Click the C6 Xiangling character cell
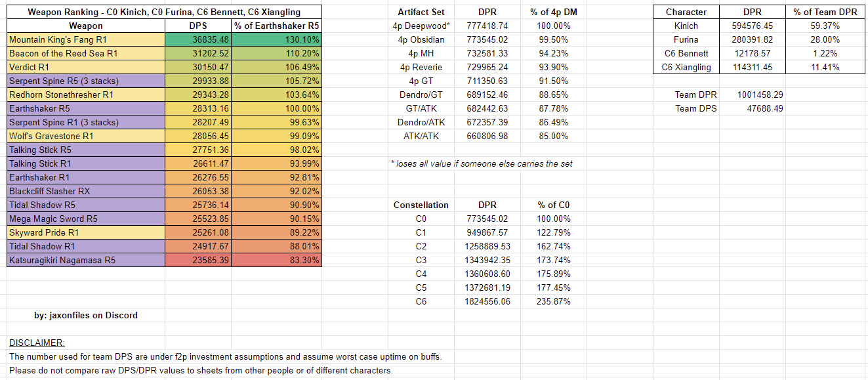868x380 pixels. (x=686, y=68)
